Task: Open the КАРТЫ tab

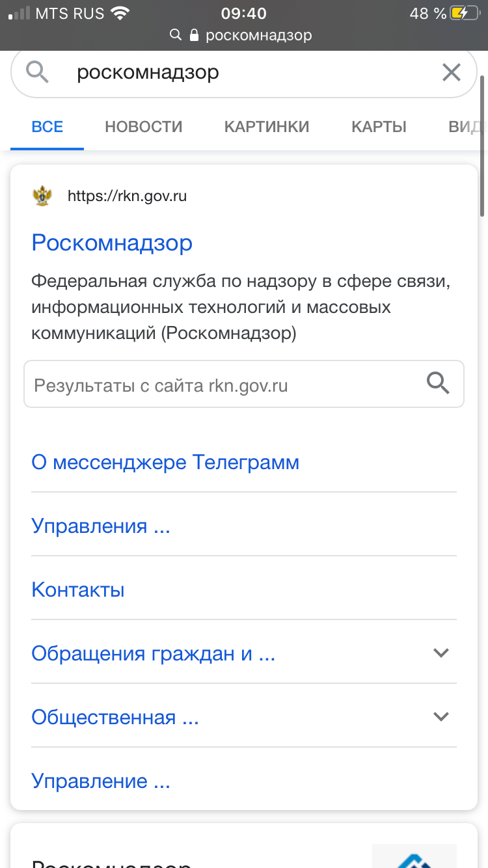Action: click(379, 126)
